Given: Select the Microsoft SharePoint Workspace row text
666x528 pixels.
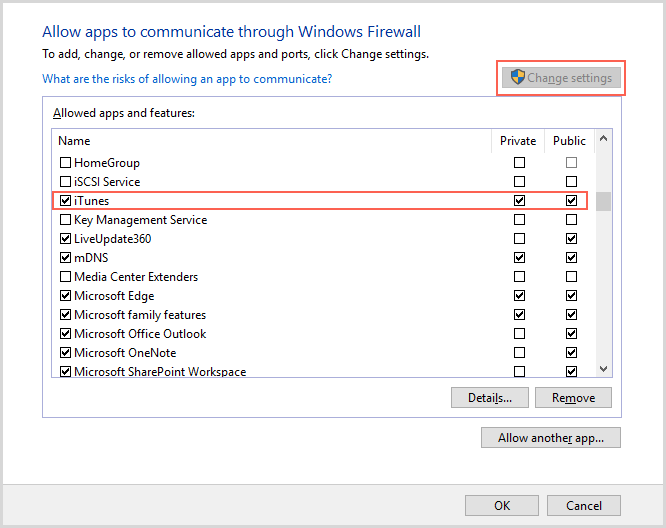Looking at the screenshot, I should (x=160, y=372).
